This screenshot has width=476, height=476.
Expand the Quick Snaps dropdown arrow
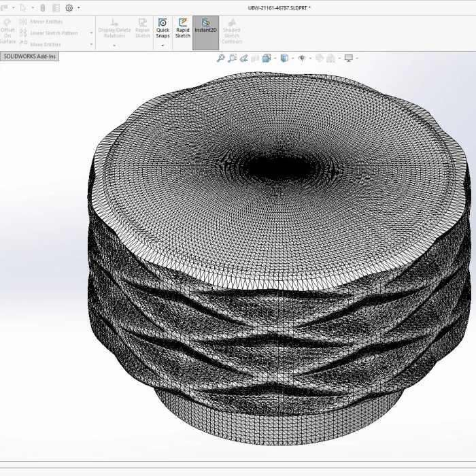click(x=163, y=46)
